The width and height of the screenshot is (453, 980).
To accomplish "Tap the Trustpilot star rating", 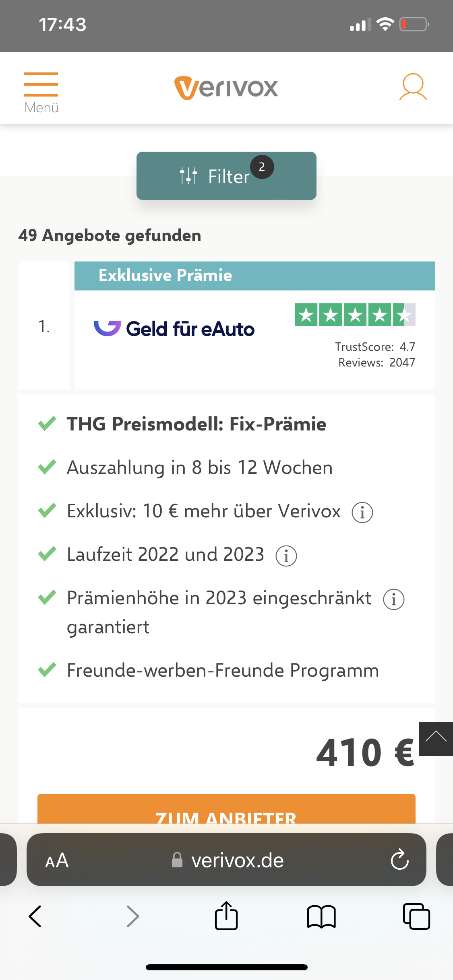I will click(355, 315).
